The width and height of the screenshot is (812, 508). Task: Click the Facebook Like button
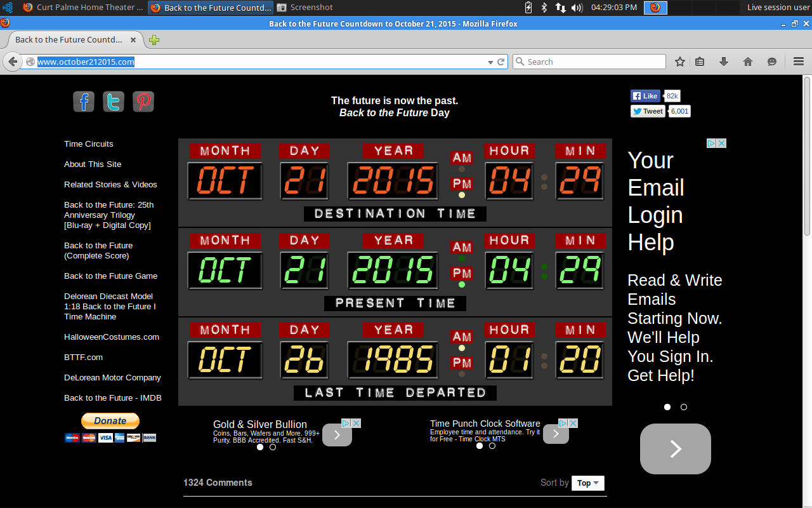(x=646, y=96)
